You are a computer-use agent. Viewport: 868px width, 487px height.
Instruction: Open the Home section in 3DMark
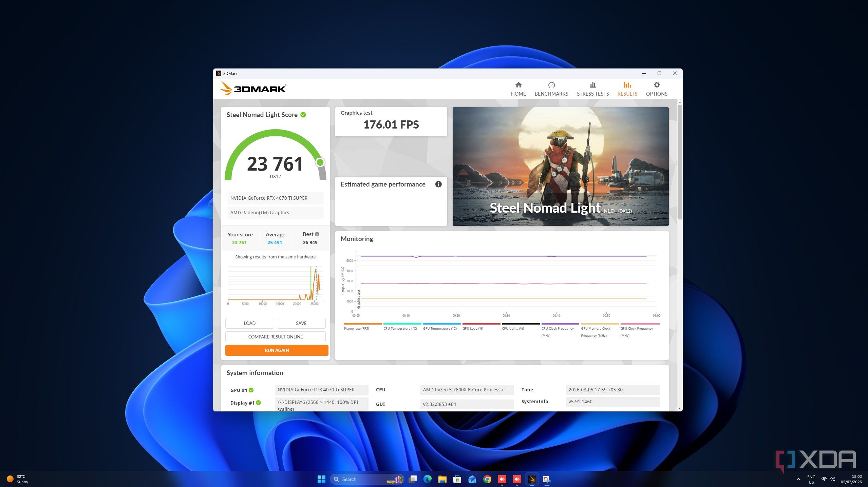pos(518,89)
